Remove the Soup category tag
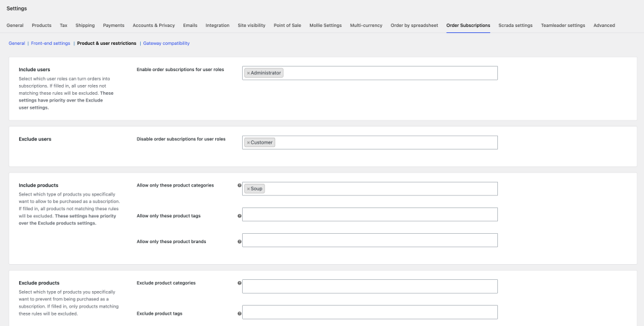 pos(248,189)
